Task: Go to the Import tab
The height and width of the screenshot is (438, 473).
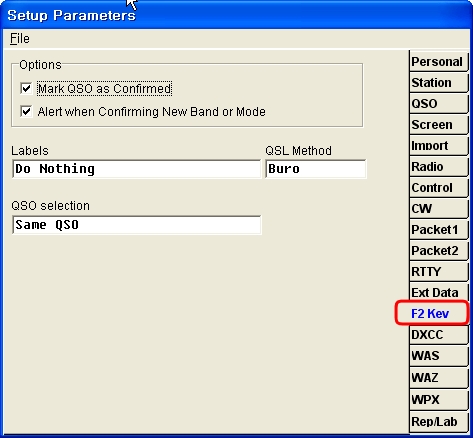Action: 439,145
